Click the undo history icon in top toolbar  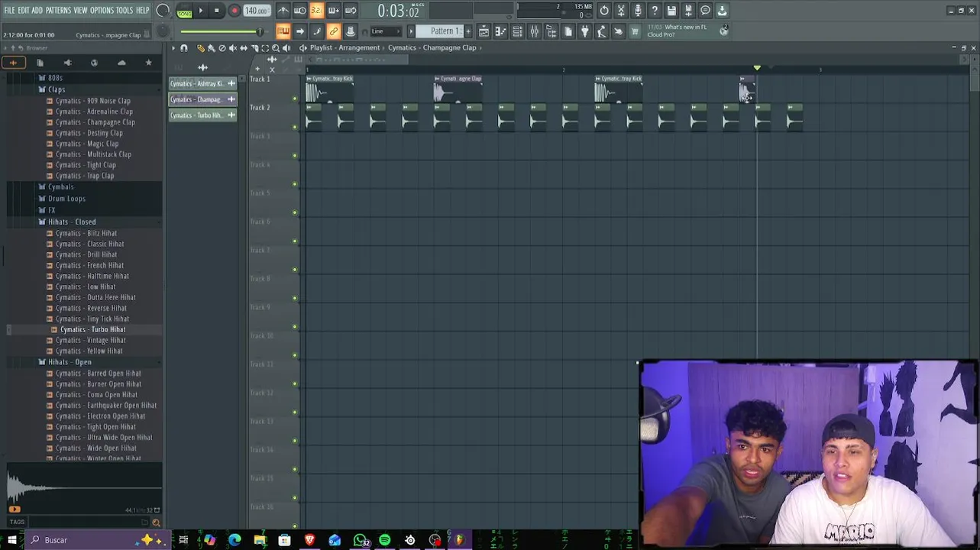(604, 11)
